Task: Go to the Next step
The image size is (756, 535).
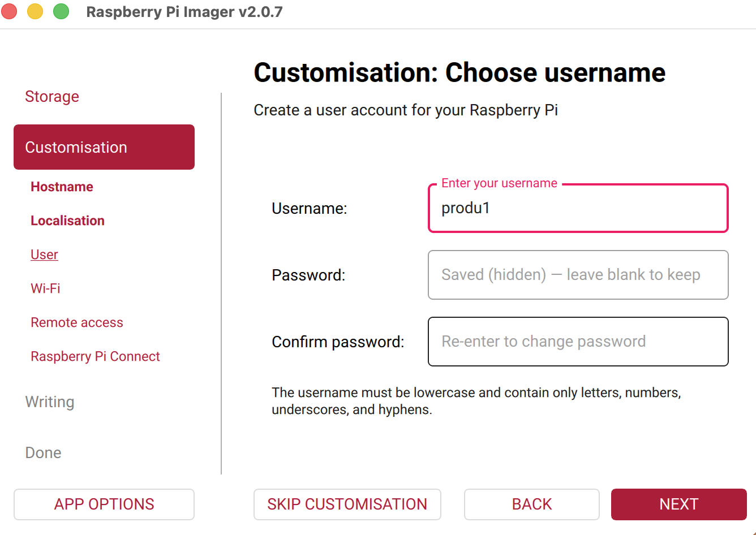Action: pyautogui.click(x=678, y=504)
